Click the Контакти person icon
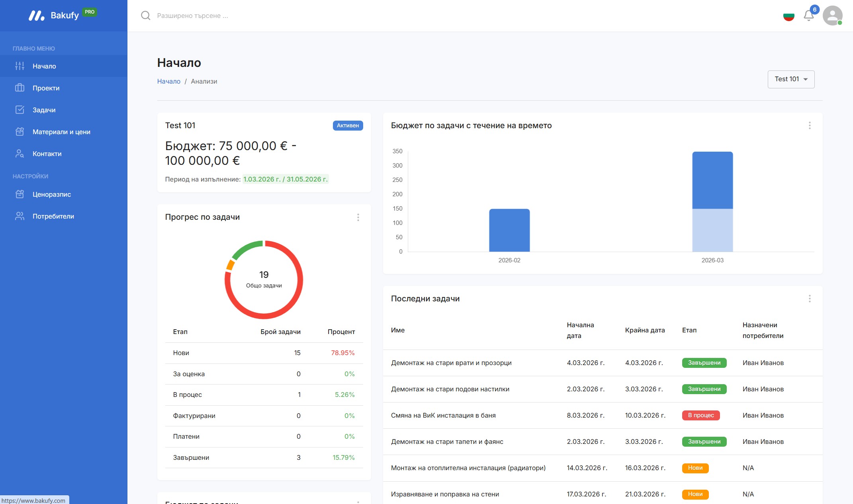The width and height of the screenshot is (853, 504). [x=20, y=154]
